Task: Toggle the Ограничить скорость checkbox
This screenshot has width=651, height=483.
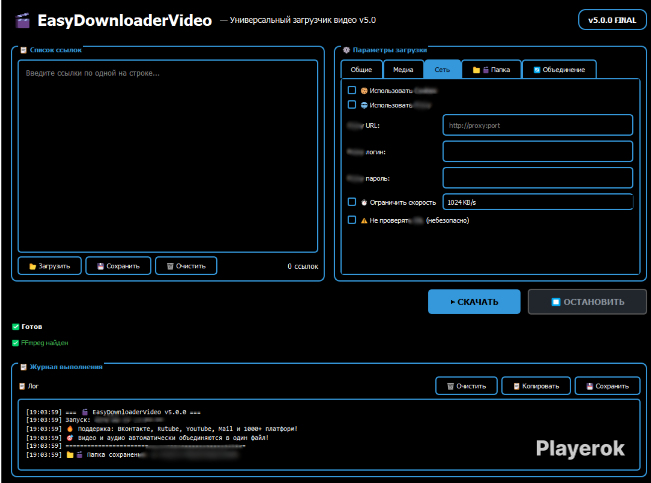Action: point(352,202)
